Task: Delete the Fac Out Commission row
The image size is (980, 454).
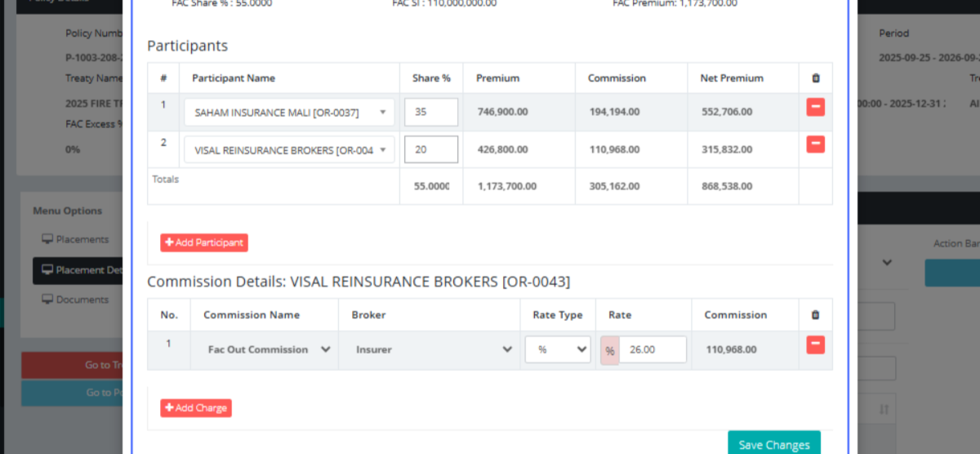Action: [x=815, y=345]
